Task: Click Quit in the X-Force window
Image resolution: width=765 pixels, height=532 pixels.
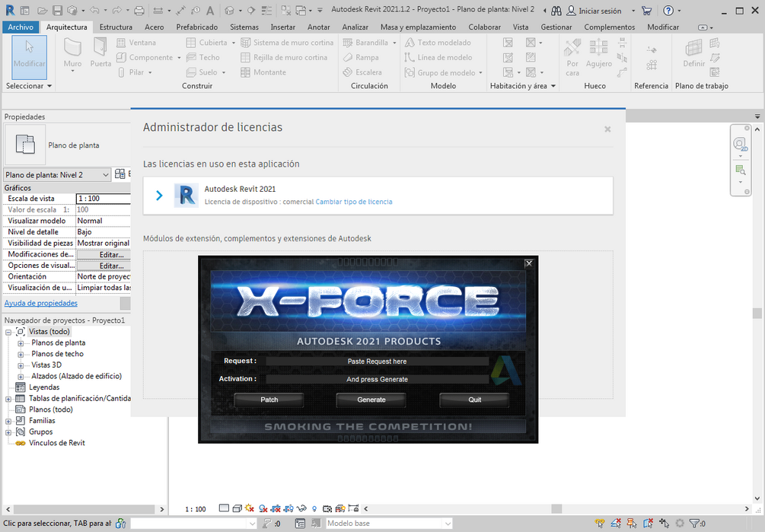Action: [x=475, y=400]
